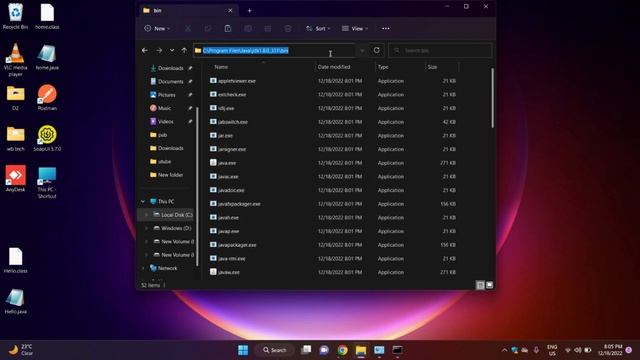The height and width of the screenshot is (360, 640).
Task: Go back with the left arrow
Action: (x=145, y=51)
